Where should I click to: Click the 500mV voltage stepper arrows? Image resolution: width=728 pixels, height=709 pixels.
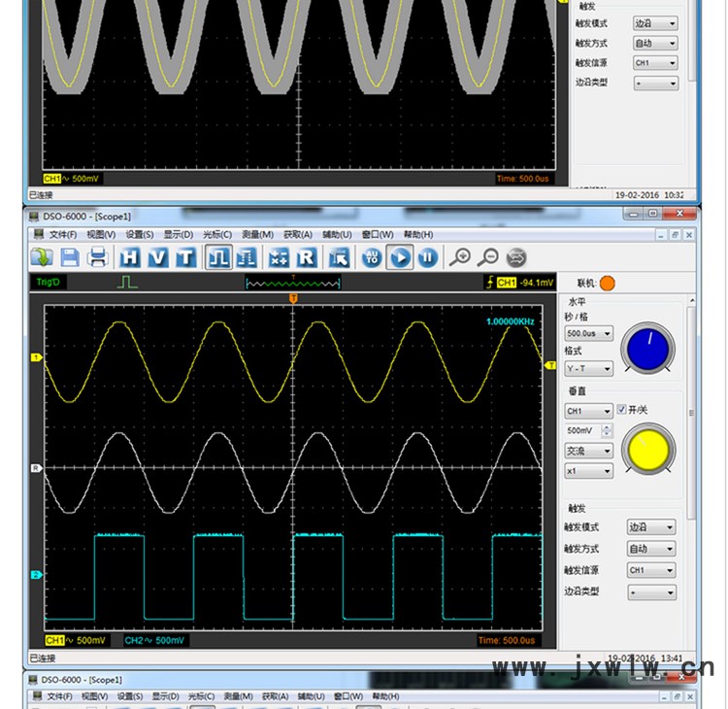[x=608, y=430]
